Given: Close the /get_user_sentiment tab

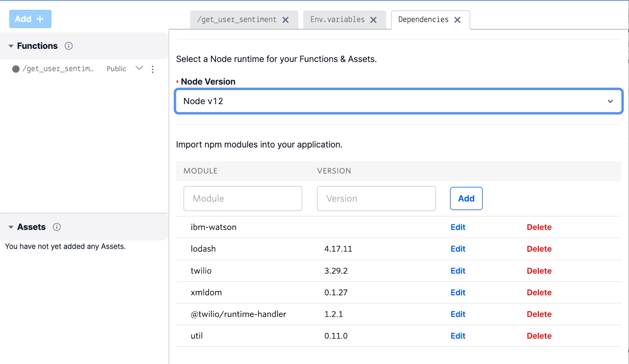Looking at the screenshot, I should click(286, 20).
